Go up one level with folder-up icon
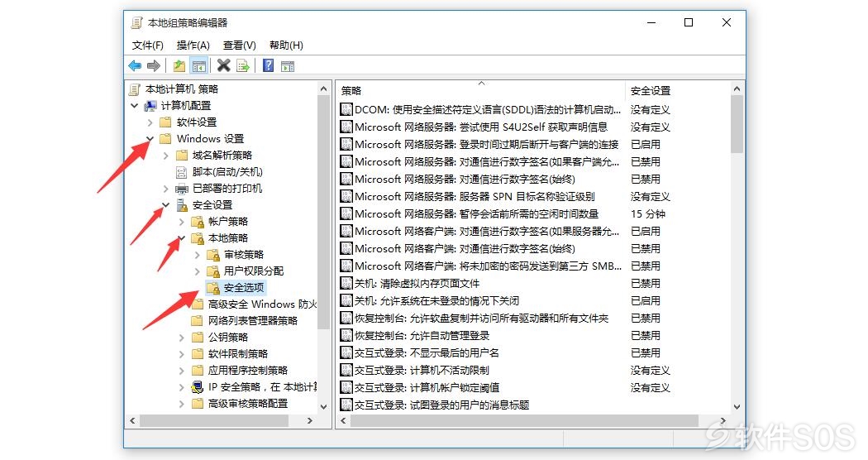868x460 pixels. click(x=179, y=66)
